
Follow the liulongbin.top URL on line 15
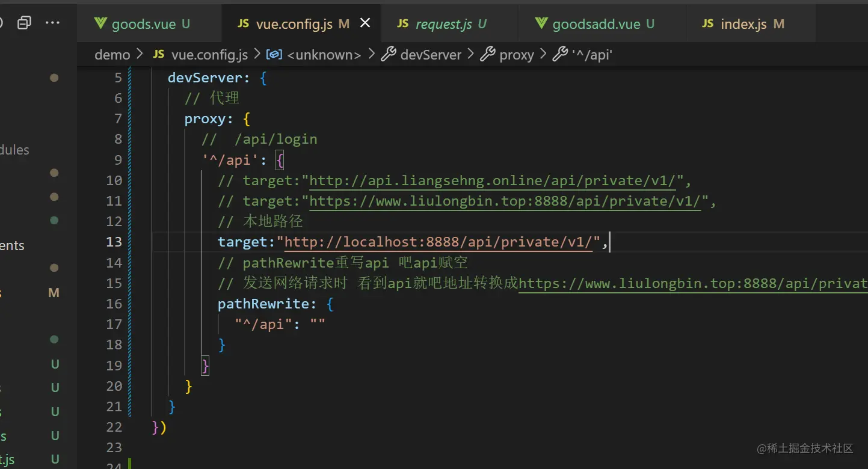click(693, 283)
